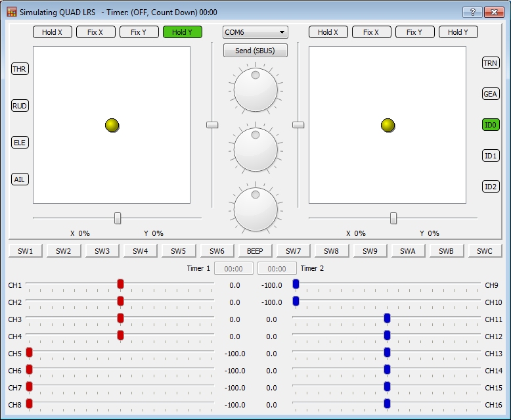Toggle right stick Hold X
Viewport: 511px width, 420px height.
(x=328, y=32)
